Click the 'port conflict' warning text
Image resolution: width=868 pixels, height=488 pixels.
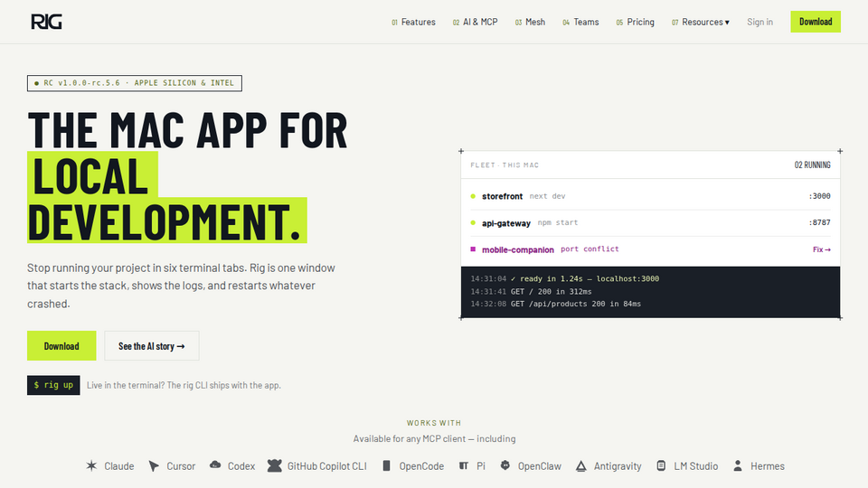click(590, 249)
